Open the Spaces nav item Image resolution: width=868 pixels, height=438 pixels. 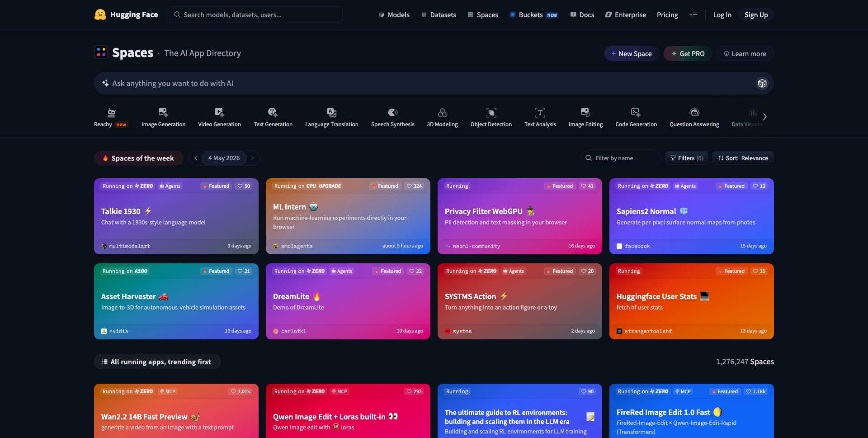point(483,14)
